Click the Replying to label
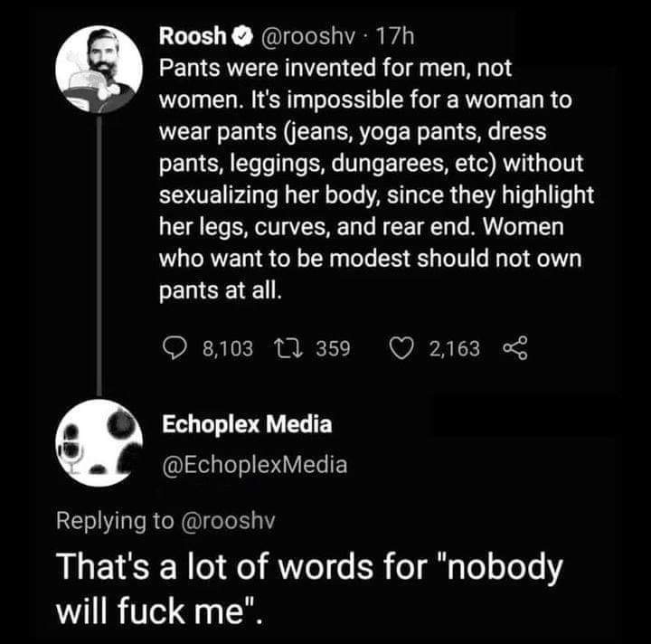The width and height of the screenshot is (651, 644). point(115,521)
